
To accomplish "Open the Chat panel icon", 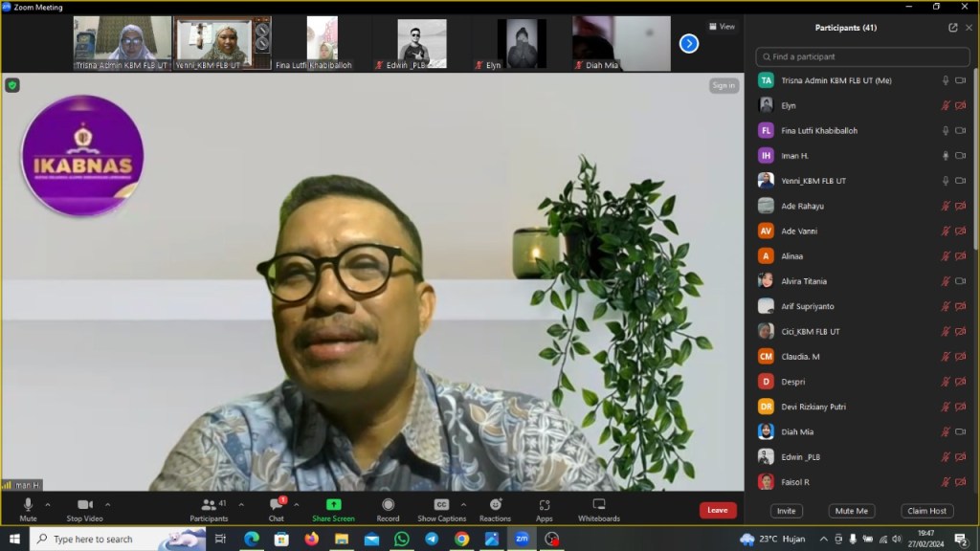I will pyautogui.click(x=276, y=505).
